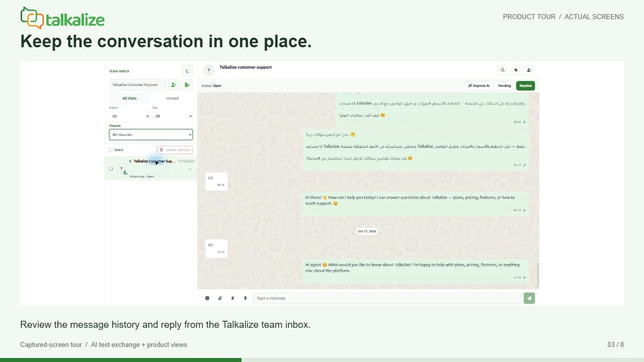Viewport: 644px width, 362px height.
Task: Click the T avatar in chat list row
Action: pos(122,169)
